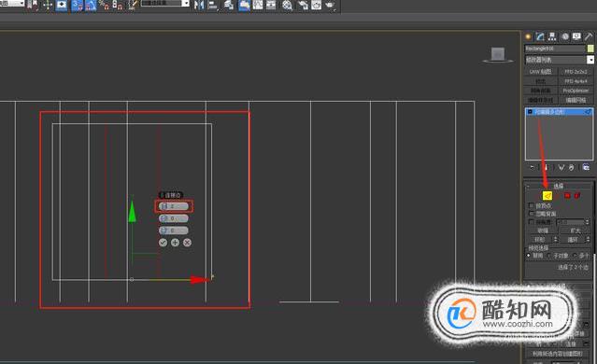Apply the UVW Map modifier button
Image resolution: width=597 pixels, height=364 pixels.
(x=541, y=72)
